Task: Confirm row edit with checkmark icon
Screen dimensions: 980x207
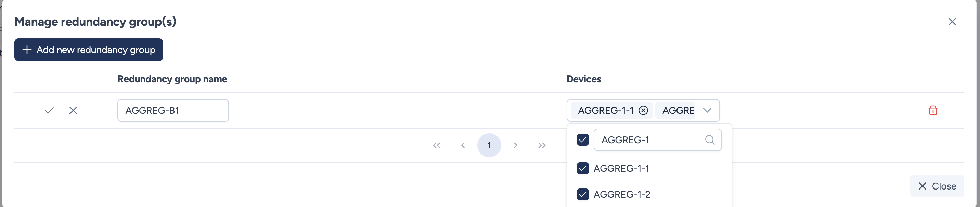Action: pyautogui.click(x=49, y=111)
